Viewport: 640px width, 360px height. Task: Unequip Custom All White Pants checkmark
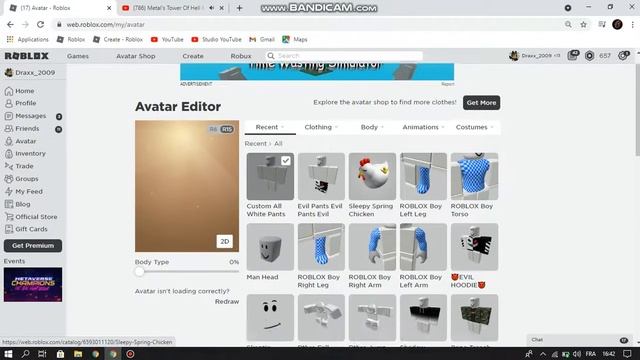tap(286, 161)
